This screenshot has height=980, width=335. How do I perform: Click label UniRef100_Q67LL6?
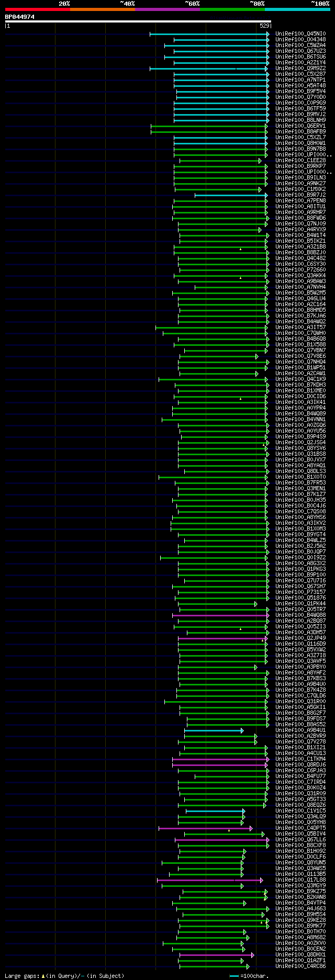pyautogui.click(x=300, y=840)
